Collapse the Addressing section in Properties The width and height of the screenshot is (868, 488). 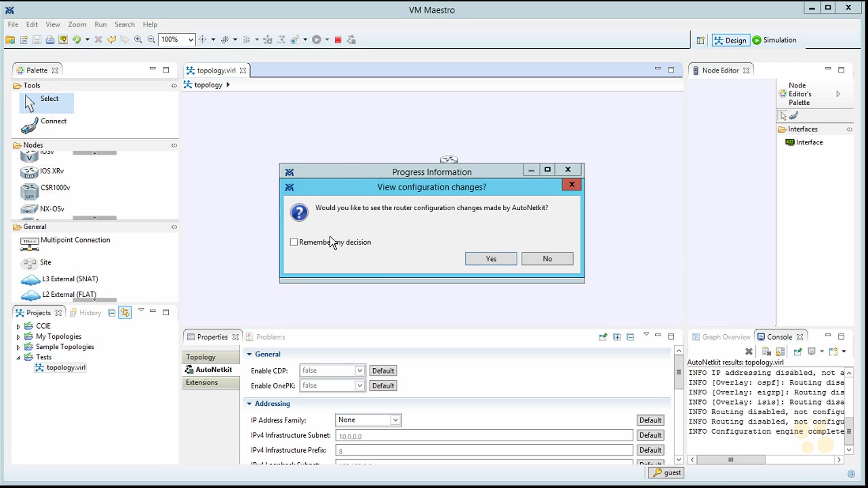point(249,403)
